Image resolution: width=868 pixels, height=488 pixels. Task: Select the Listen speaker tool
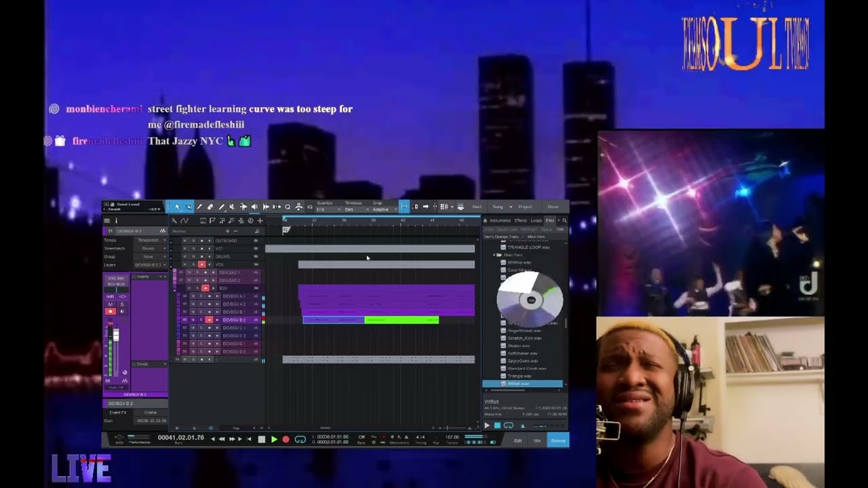pos(254,207)
